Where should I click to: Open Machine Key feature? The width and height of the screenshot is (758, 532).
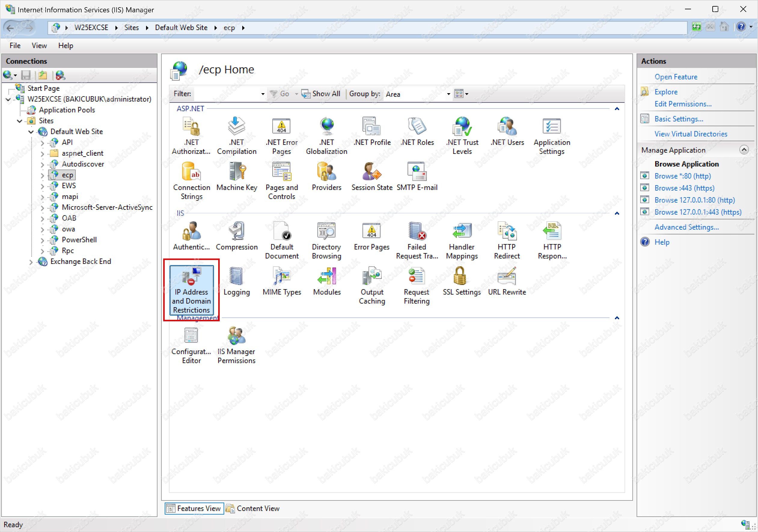click(x=236, y=177)
